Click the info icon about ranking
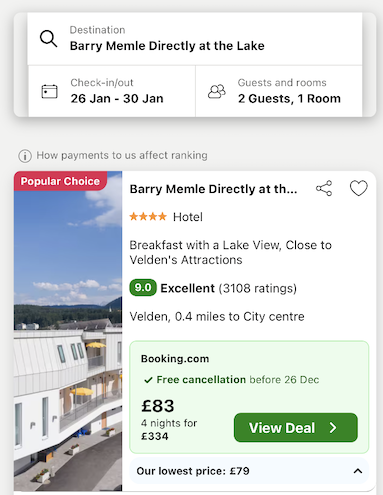 [x=25, y=156]
